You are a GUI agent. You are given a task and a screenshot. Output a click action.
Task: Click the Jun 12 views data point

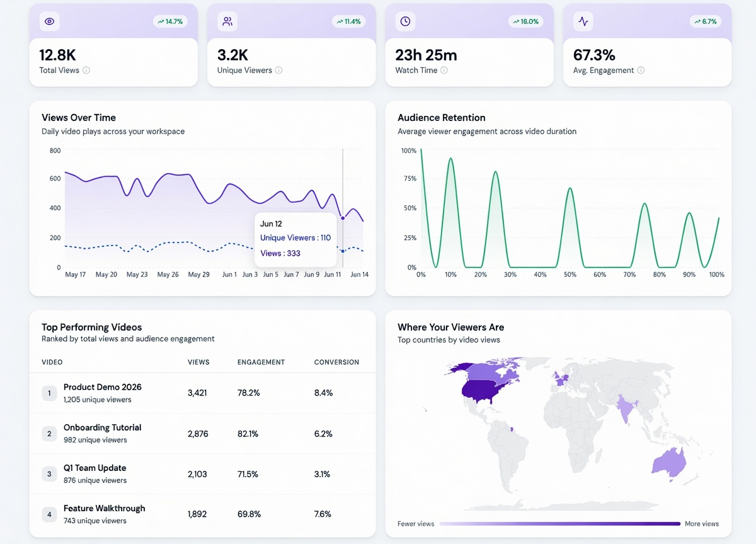[x=343, y=218]
